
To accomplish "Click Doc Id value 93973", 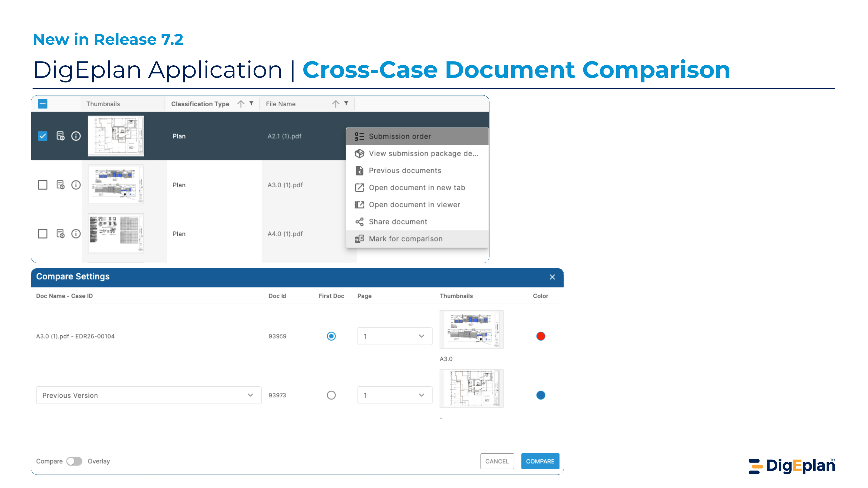I will click(x=277, y=395).
